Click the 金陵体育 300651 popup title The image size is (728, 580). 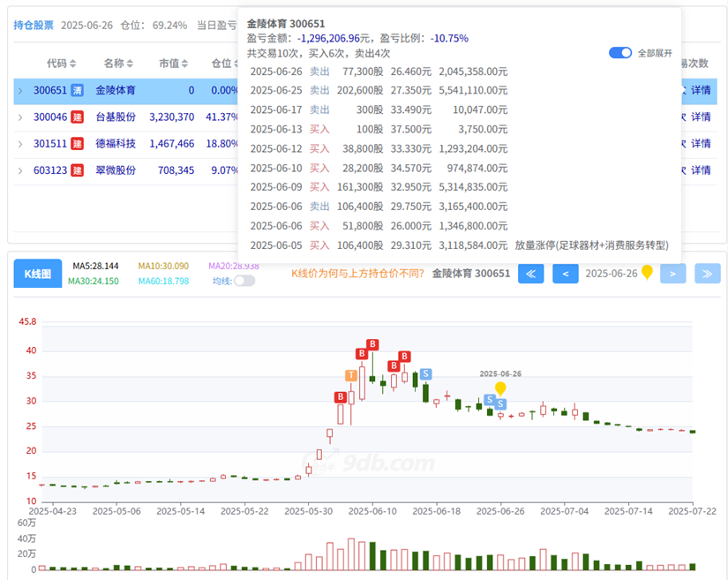286,24
